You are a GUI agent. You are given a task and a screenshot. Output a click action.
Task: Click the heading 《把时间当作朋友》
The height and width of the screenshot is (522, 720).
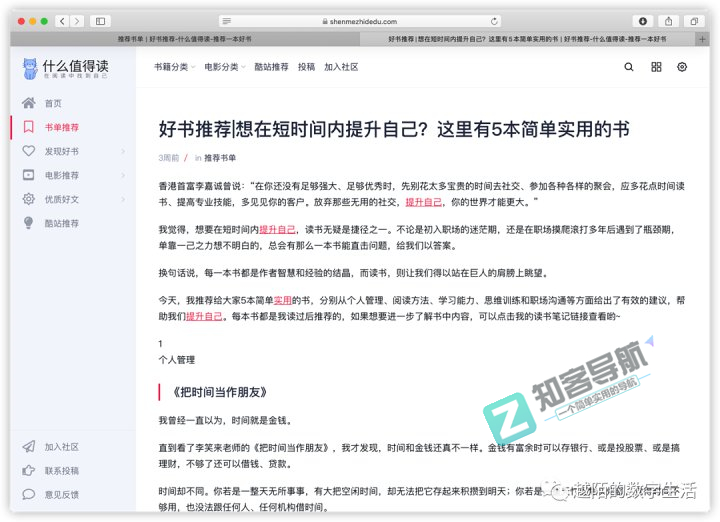[x=219, y=392]
